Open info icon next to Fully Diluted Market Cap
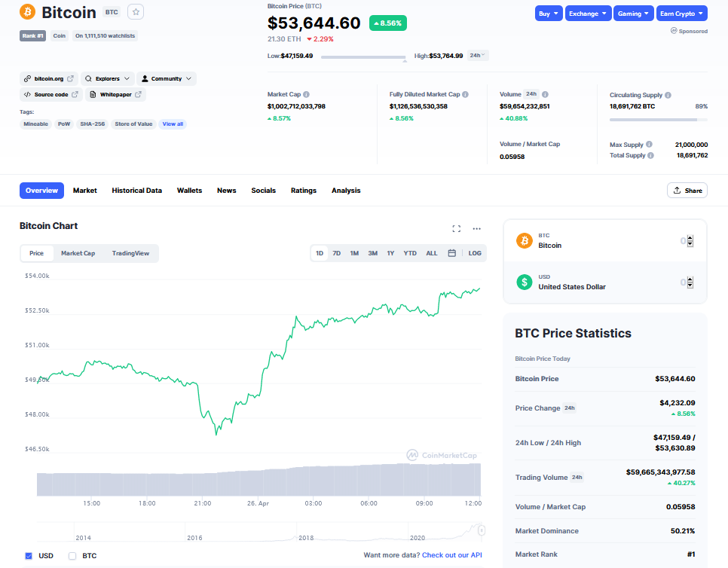728x568 pixels. (x=465, y=94)
